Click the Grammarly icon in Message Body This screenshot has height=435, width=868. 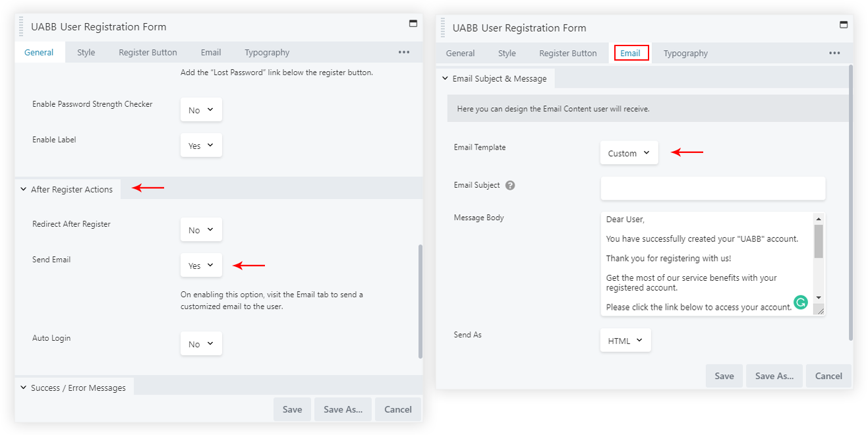(x=800, y=303)
